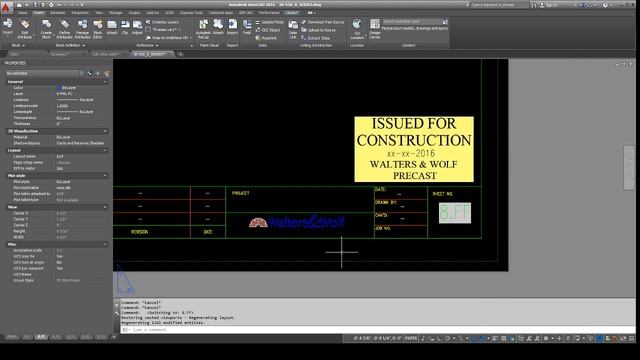
Task: Click the Autodesk Seek search field
Action: (x=412, y=21)
